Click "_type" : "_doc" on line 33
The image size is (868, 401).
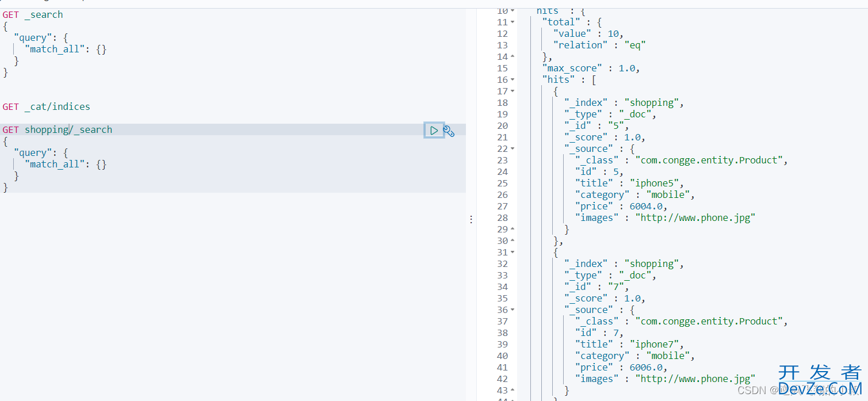pyautogui.click(x=610, y=275)
